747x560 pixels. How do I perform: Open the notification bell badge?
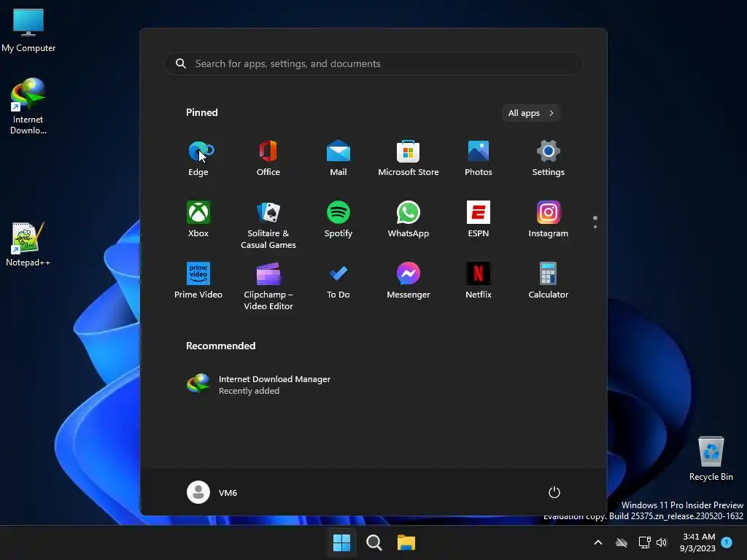pos(727,542)
